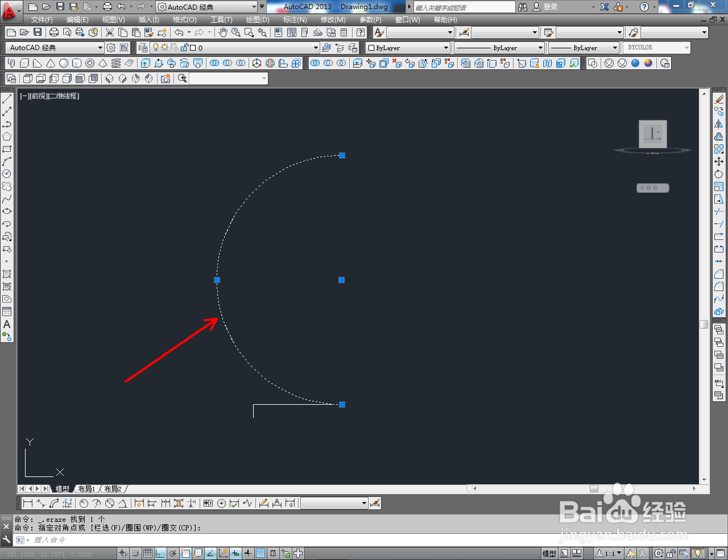Image resolution: width=728 pixels, height=560 pixels.
Task: Toggle Ortho Mode in status bar
Action: coord(160,553)
